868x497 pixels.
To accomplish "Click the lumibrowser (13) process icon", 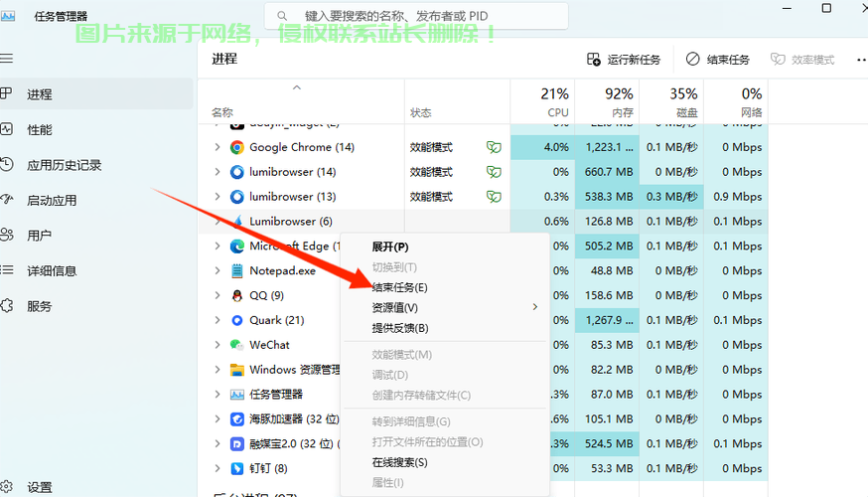I will click(237, 197).
